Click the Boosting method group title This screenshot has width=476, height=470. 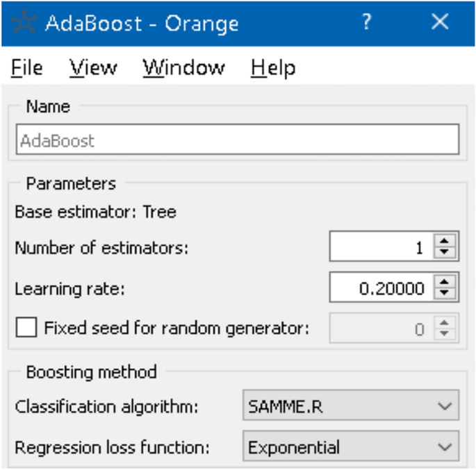tap(91, 372)
